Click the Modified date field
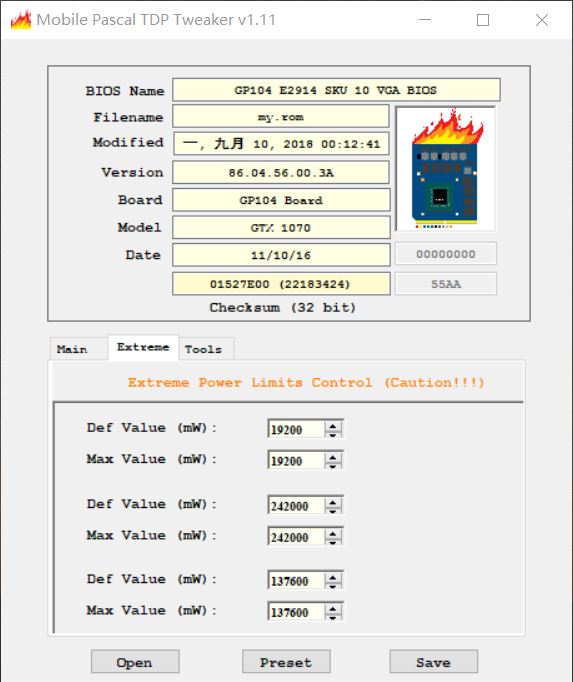 point(281,144)
